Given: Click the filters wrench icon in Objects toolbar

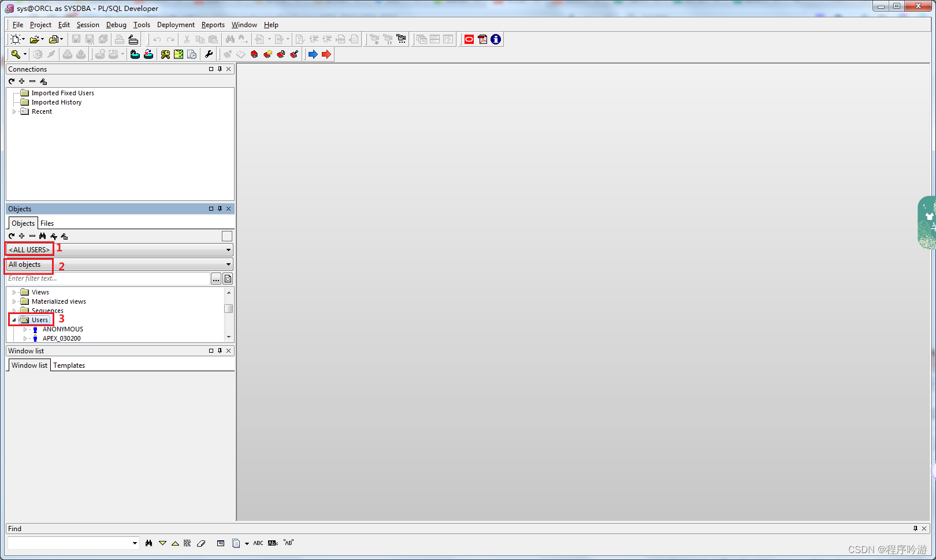Looking at the screenshot, I should point(54,236).
